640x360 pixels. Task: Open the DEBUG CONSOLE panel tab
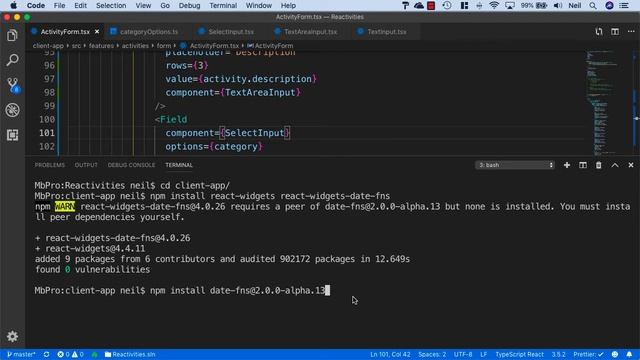click(x=131, y=165)
